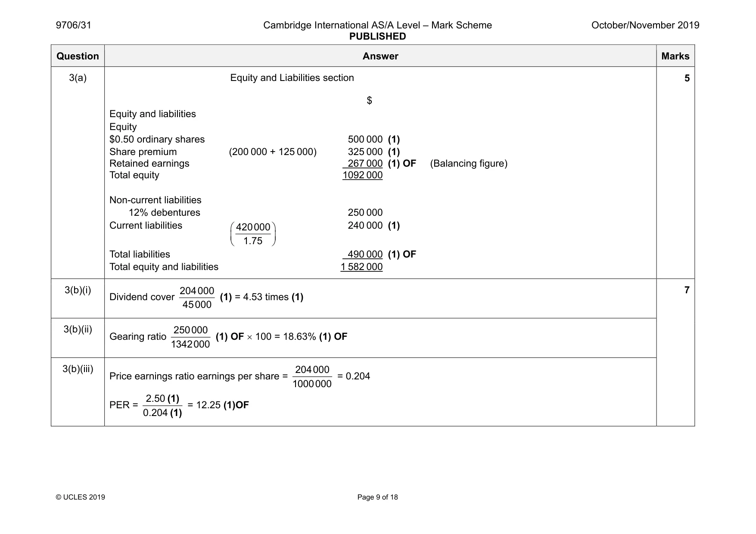The width and height of the screenshot is (756, 534).
Task: Select the result "4.53 times"
Action: [266, 297]
